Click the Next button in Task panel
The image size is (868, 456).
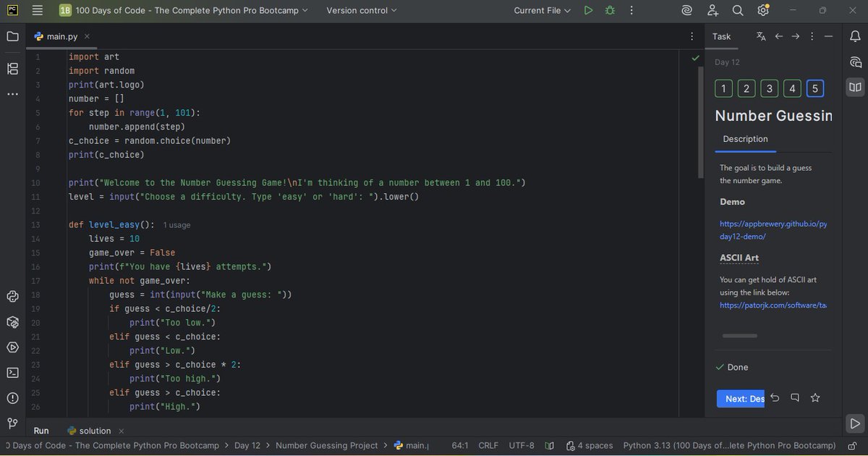741,399
